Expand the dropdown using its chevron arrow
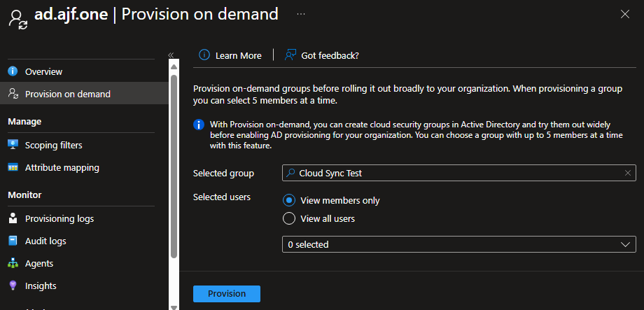 625,245
